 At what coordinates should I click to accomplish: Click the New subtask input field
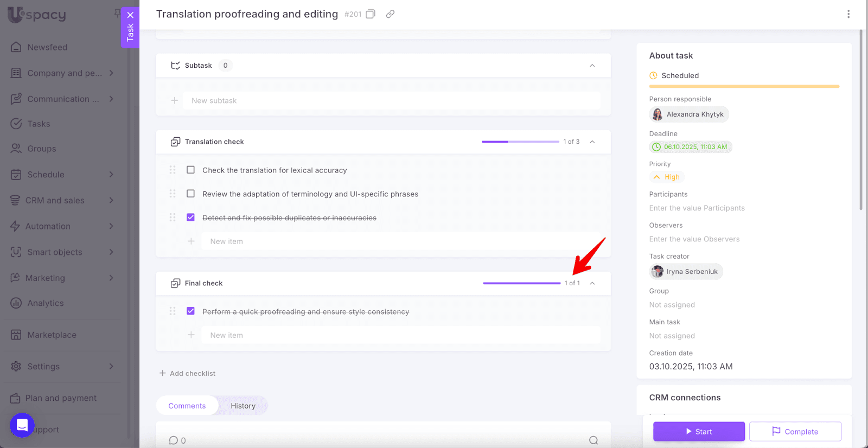pos(392,100)
